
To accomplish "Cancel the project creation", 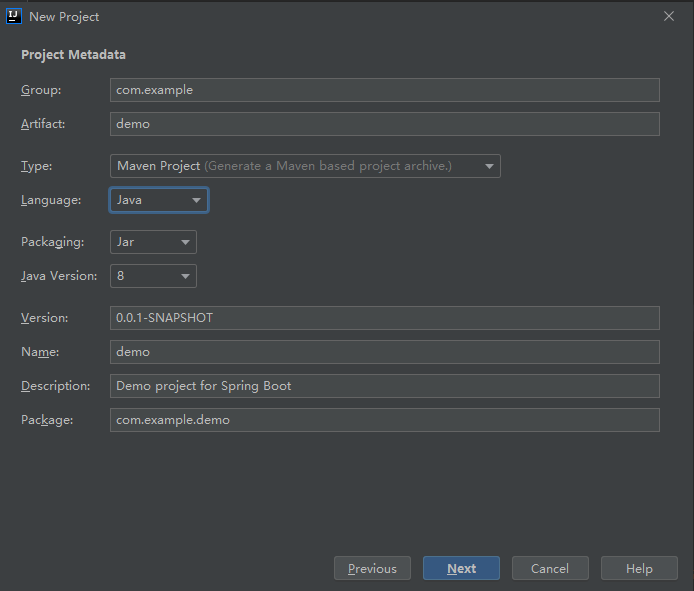I will click(x=550, y=568).
